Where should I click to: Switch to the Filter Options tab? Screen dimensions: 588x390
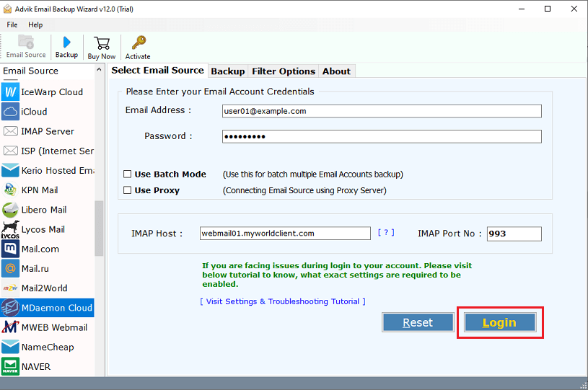coord(284,71)
